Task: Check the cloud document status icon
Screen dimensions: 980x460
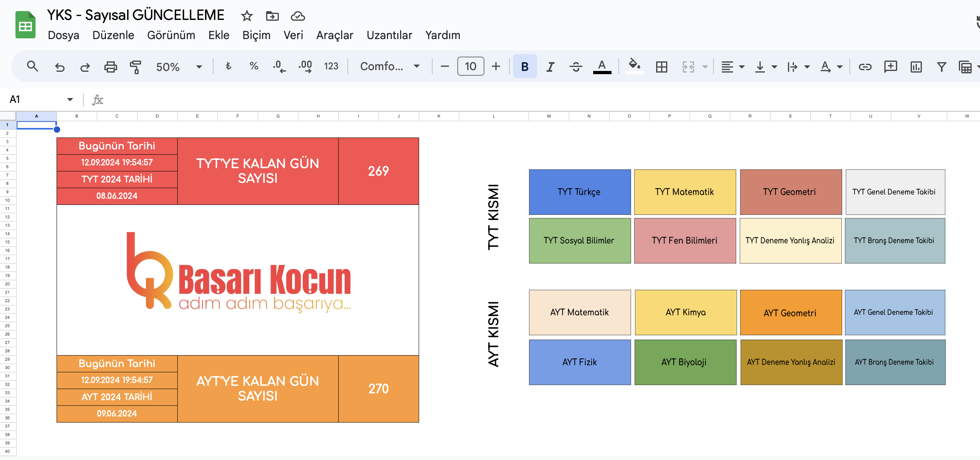Action: pyautogui.click(x=298, y=16)
